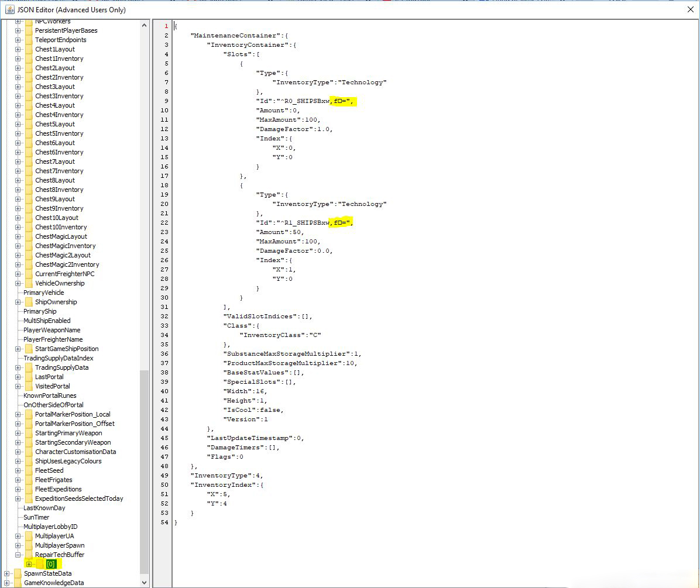Image resolution: width=700 pixels, height=588 pixels.
Task: Expand the Chest5Inventory tree node
Action: pos(18,133)
